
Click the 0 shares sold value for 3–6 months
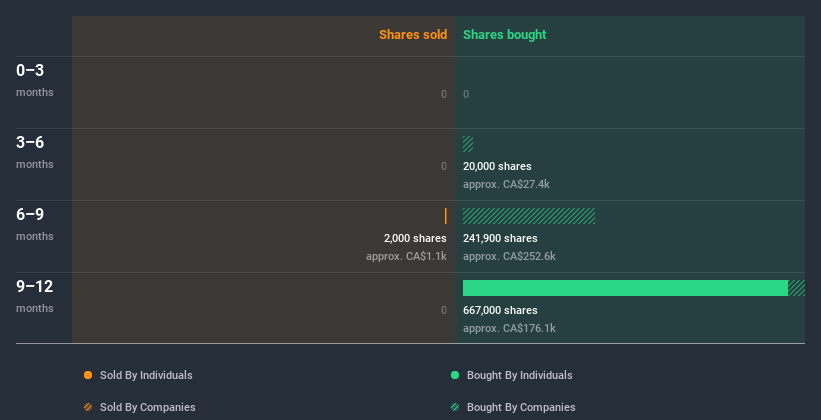point(444,166)
